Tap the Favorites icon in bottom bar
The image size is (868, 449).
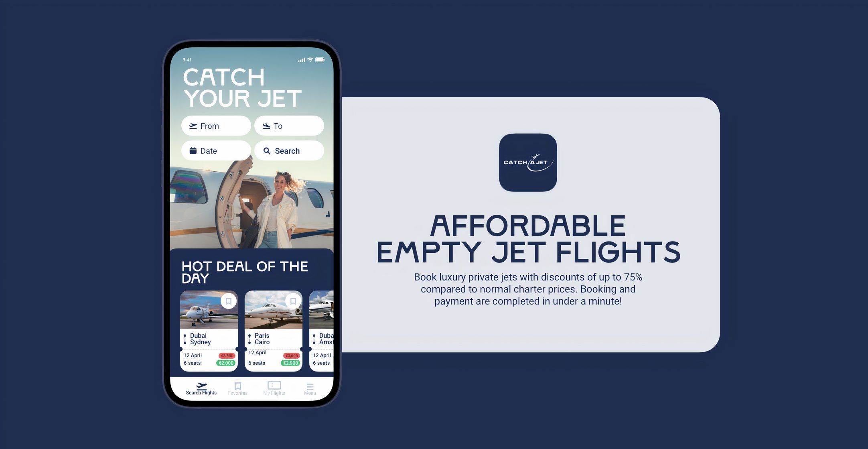[237, 385]
